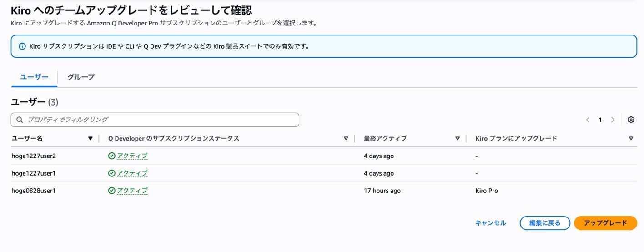Click active check icon for hoge0828user1
This screenshot has height=252, width=644.
pos(111,191)
